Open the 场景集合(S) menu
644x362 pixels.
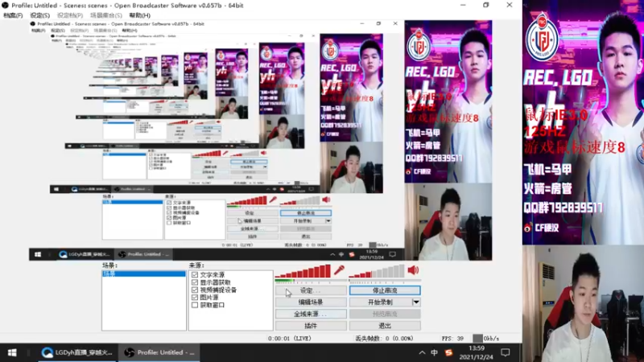[x=106, y=15]
